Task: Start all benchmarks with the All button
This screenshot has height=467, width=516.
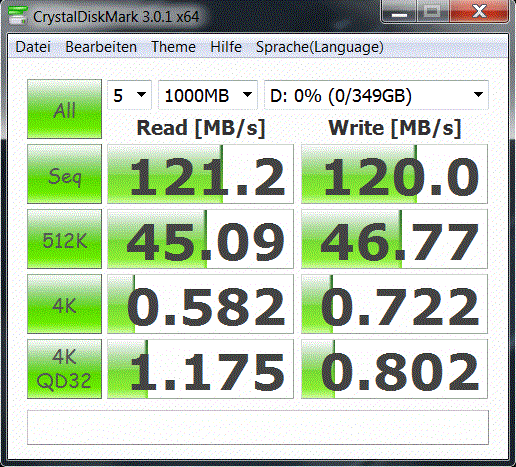Action: click(x=64, y=109)
